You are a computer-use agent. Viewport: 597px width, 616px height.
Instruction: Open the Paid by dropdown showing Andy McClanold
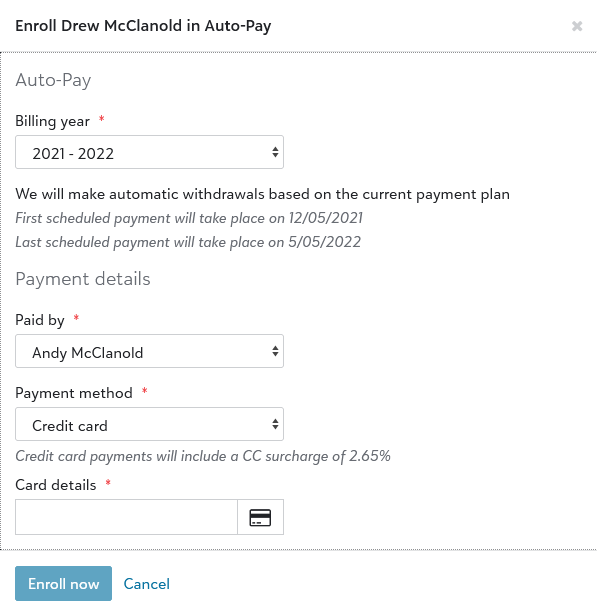149,351
